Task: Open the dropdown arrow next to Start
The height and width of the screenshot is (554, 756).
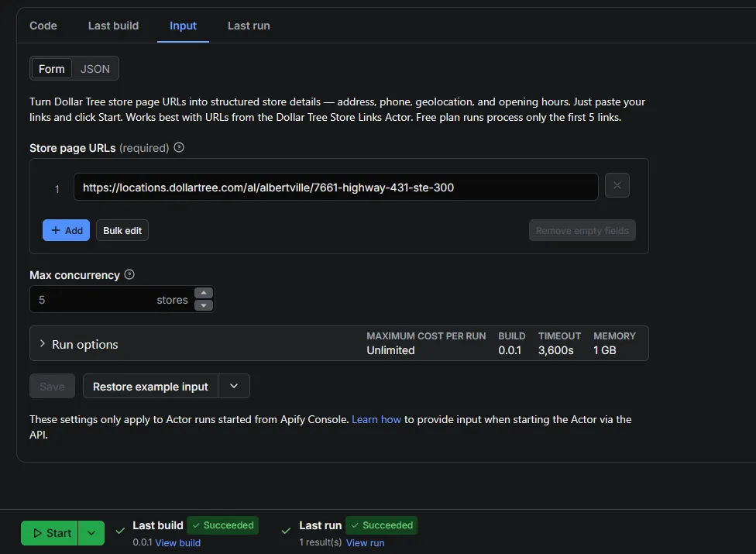Action: click(91, 533)
